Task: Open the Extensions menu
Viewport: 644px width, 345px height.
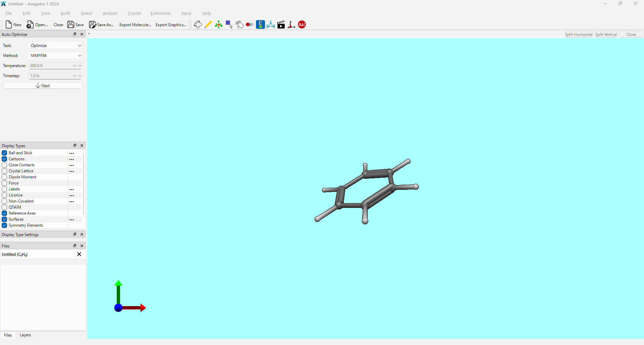Action: [x=160, y=13]
